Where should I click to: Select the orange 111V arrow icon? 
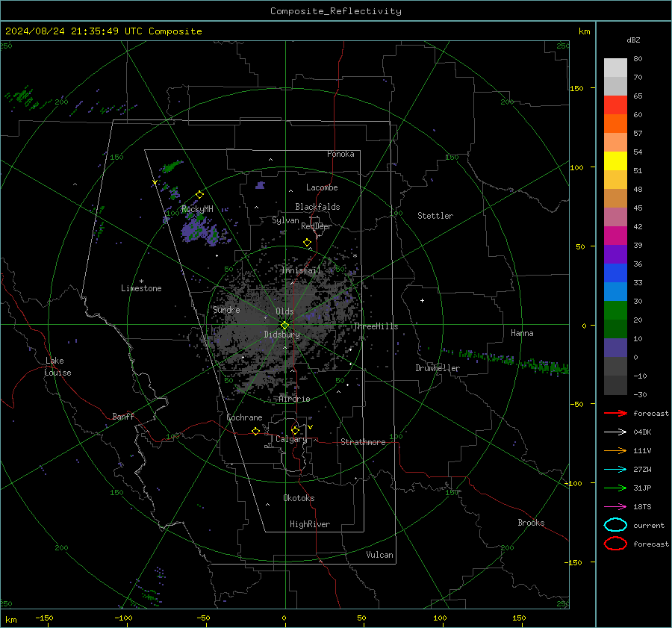tap(615, 450)
